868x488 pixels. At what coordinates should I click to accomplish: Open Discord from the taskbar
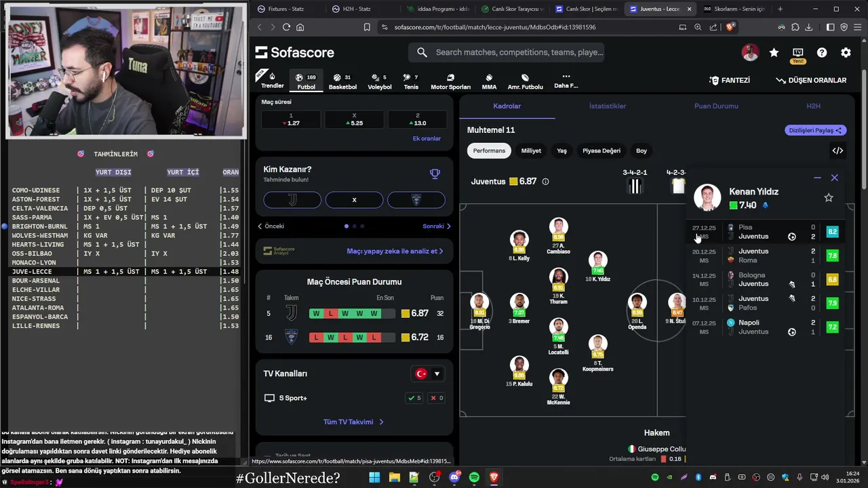coord(454,478)
